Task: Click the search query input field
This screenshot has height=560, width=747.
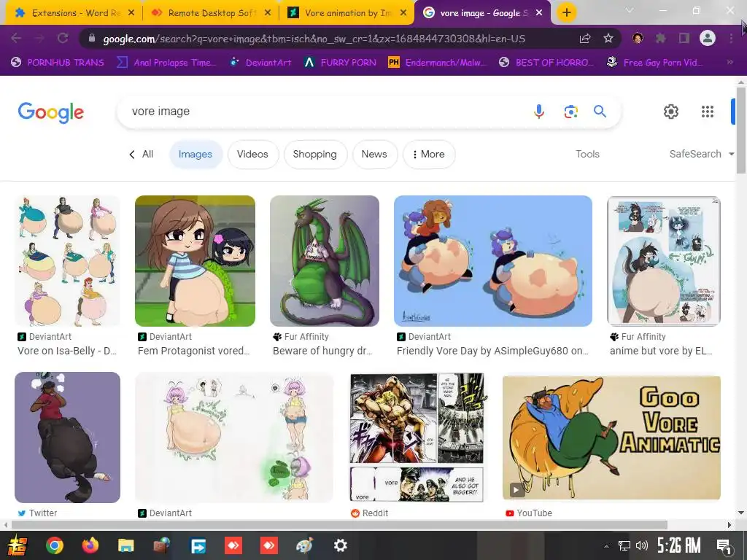Action: pos(324,112)
